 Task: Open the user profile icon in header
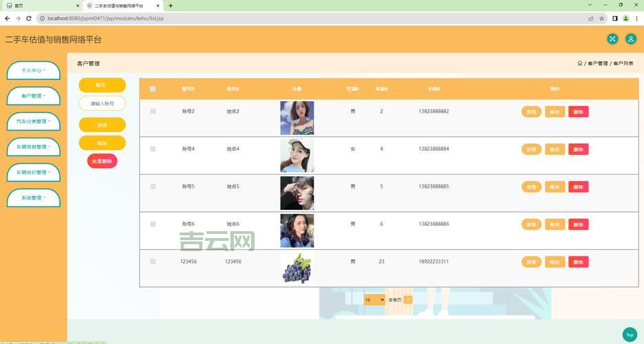630,39
